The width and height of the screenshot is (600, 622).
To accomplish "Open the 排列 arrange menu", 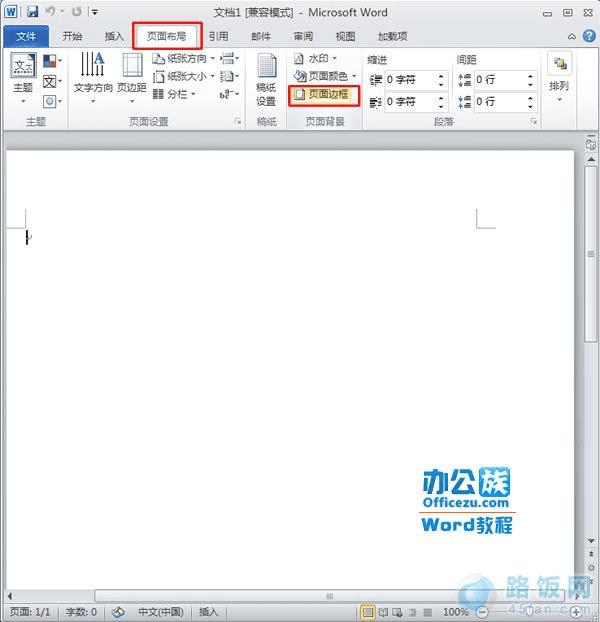I will click(559, 78).
